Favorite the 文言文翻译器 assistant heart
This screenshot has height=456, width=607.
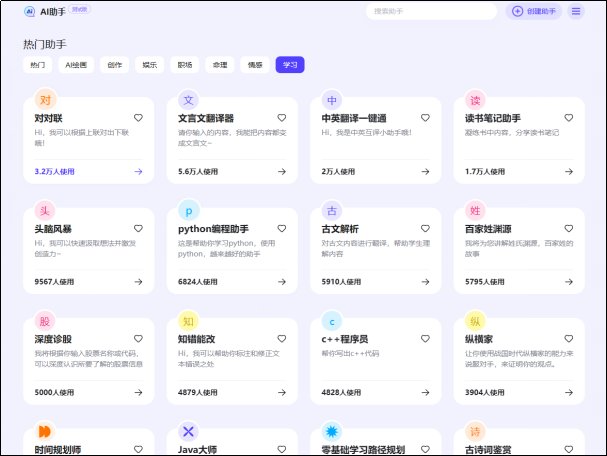[282, 118]
